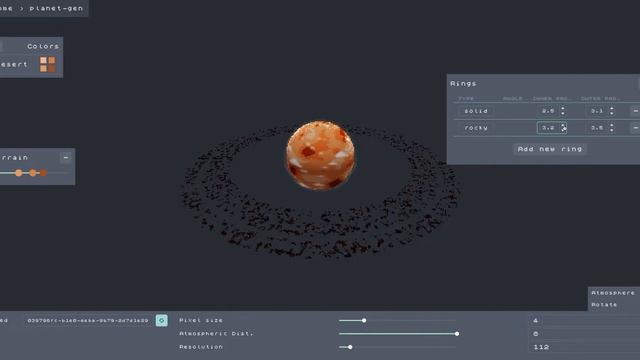Remove the solid ring with its minus button

point(635,111)
